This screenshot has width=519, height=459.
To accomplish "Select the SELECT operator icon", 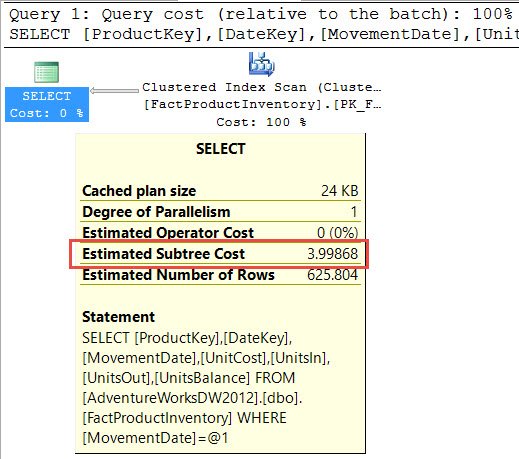I will pyautogui.click(x=47, y=72).
